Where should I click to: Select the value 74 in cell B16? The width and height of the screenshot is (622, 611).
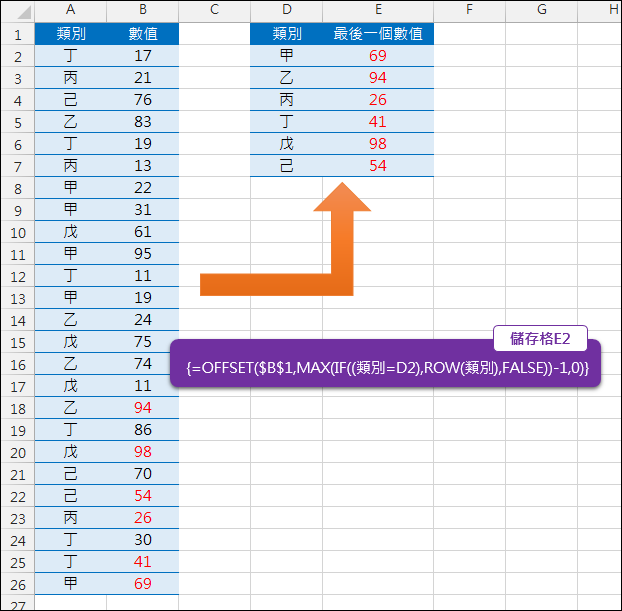143,364
